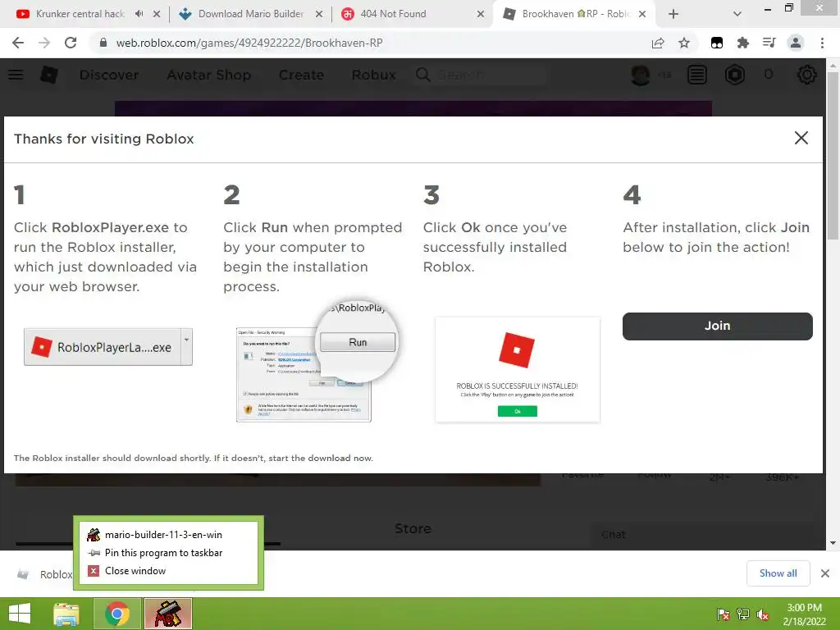840x630 pixels.
Task: Open the Roblox user avatar profile
Action: pos(641,75)
